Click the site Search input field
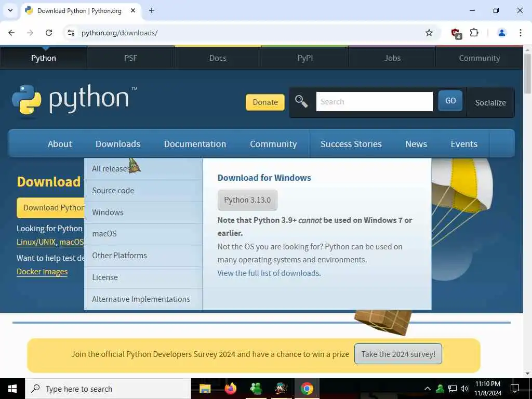Screen dimensions: 532x399 tap(374, 101)
